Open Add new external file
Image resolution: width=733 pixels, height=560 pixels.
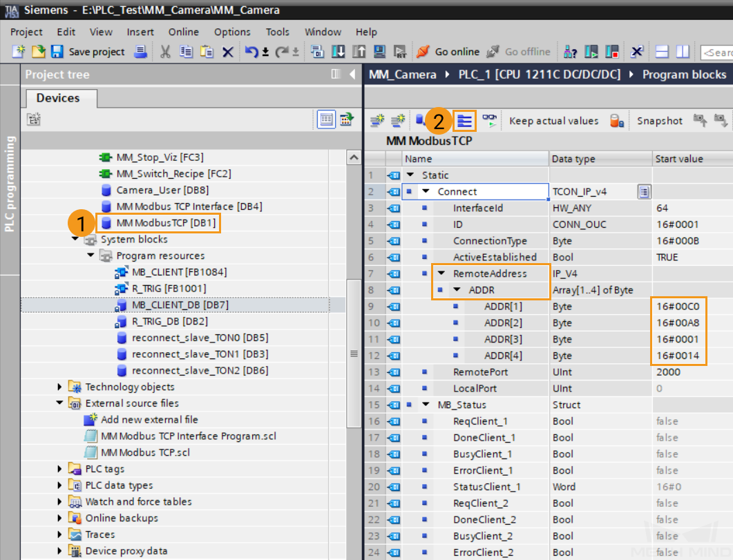click(x=149, y=420)
